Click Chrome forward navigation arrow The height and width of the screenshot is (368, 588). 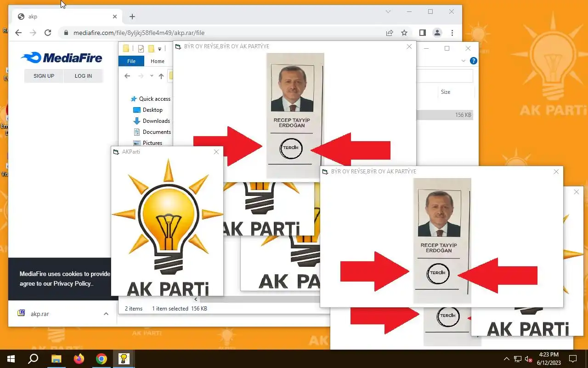33,33
